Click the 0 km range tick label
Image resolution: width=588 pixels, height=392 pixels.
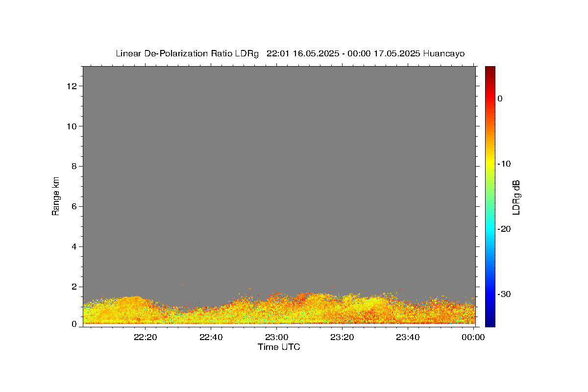75,324
